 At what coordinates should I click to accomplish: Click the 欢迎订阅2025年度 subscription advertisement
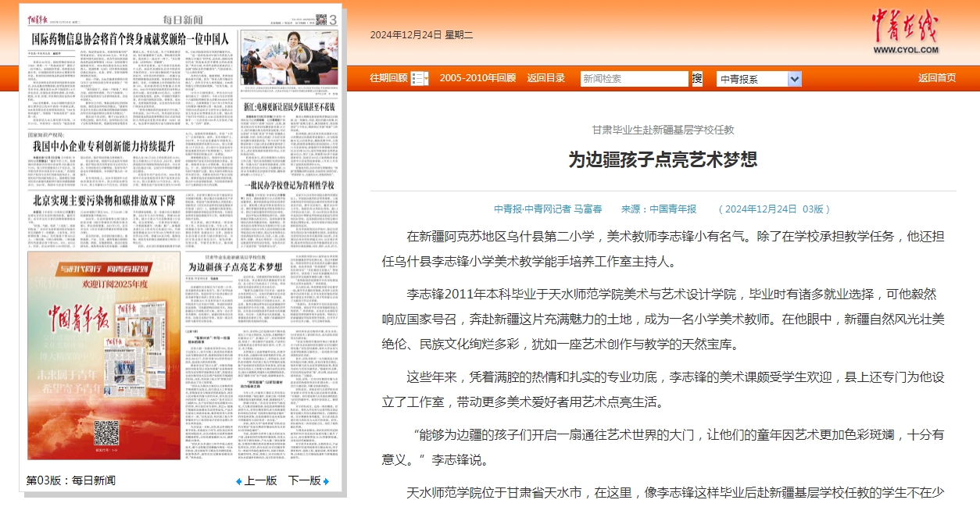click(x=104, y=285)
